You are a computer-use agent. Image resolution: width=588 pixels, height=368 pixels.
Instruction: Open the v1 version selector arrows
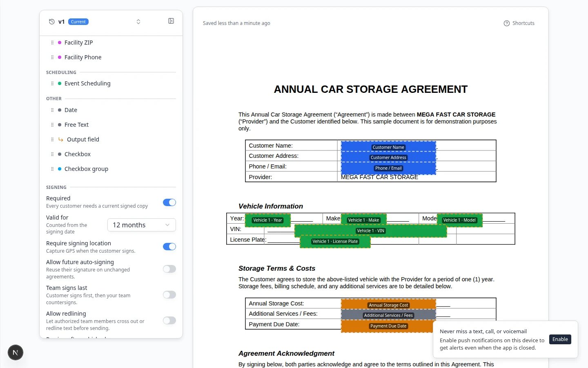pyautogui.click(x=138, y=22)
